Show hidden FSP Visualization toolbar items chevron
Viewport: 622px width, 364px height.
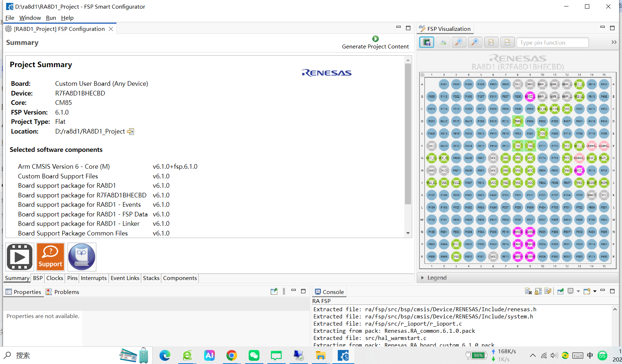614,42
